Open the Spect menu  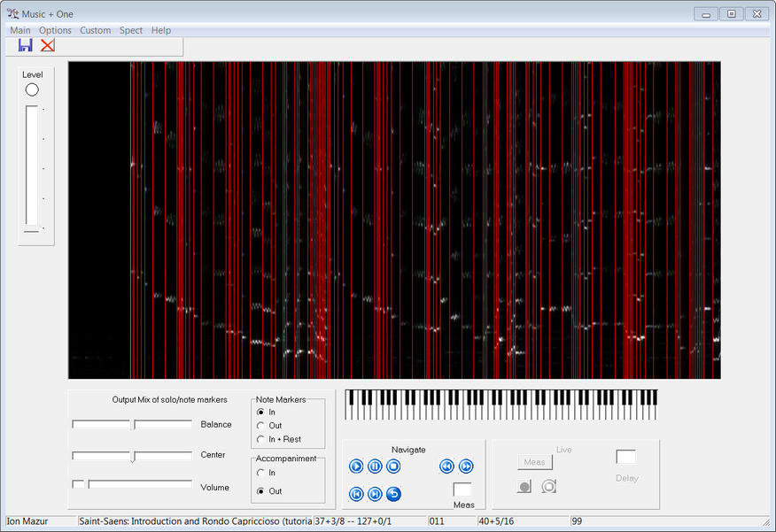pyautogui.click(x=131, y=30)
